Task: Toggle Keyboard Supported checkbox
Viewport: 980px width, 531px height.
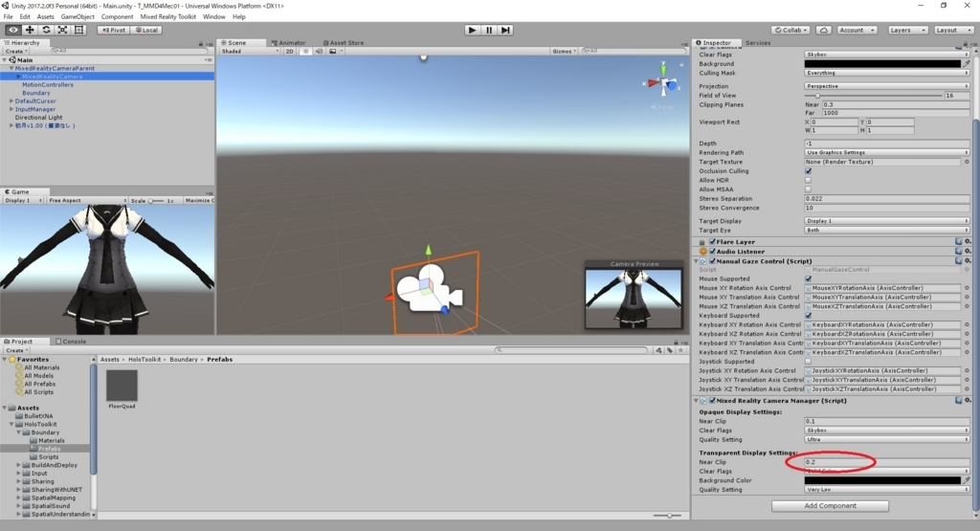Action: (x=808, y=316)
